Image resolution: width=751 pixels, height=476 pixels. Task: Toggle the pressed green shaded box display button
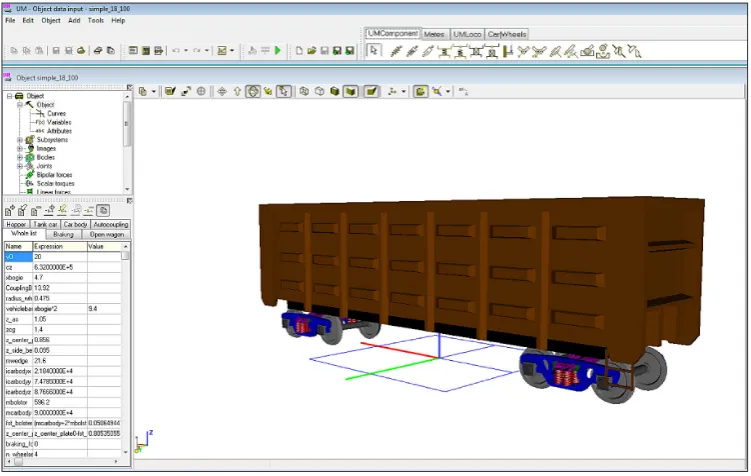(x=351, y=91)
